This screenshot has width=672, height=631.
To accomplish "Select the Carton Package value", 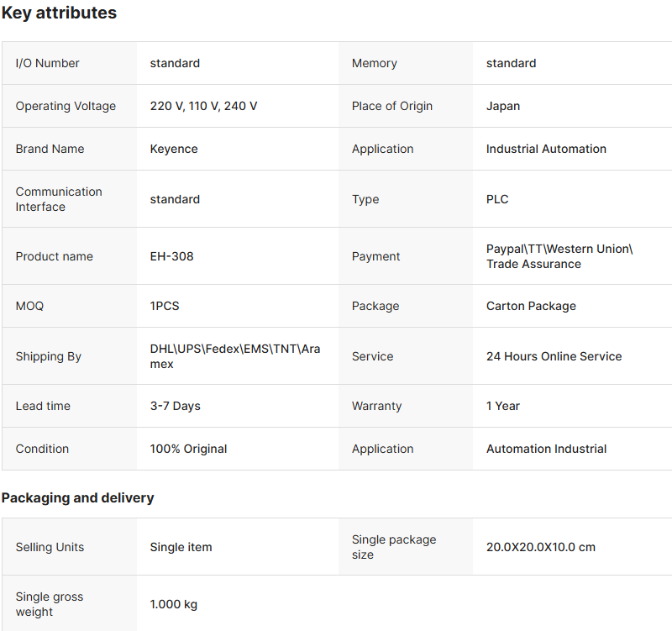I will click(531, 306).
